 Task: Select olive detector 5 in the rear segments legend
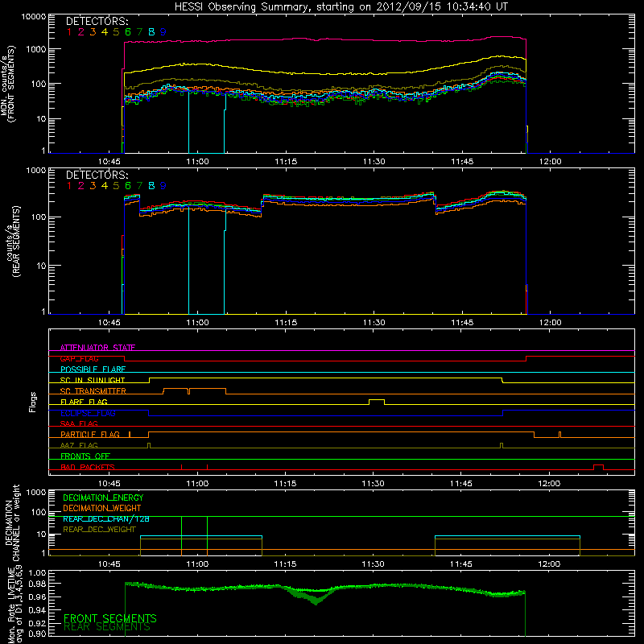(x=116, y=186)
